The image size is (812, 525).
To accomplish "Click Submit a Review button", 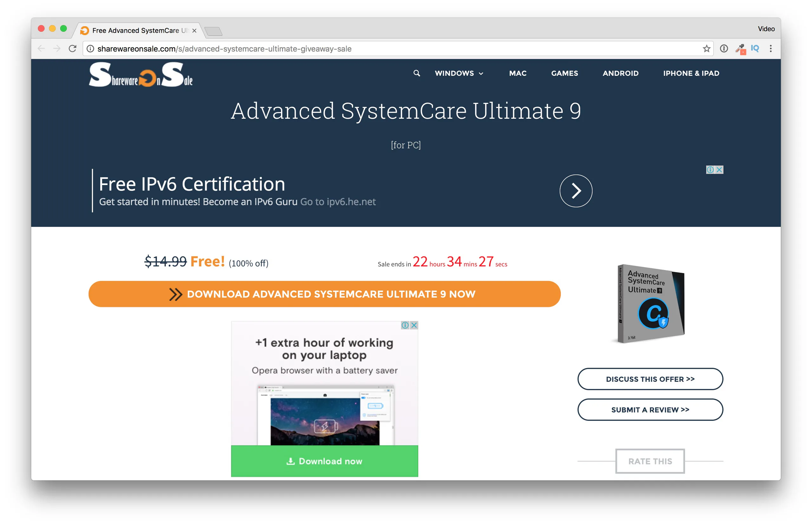I will 650,410.
